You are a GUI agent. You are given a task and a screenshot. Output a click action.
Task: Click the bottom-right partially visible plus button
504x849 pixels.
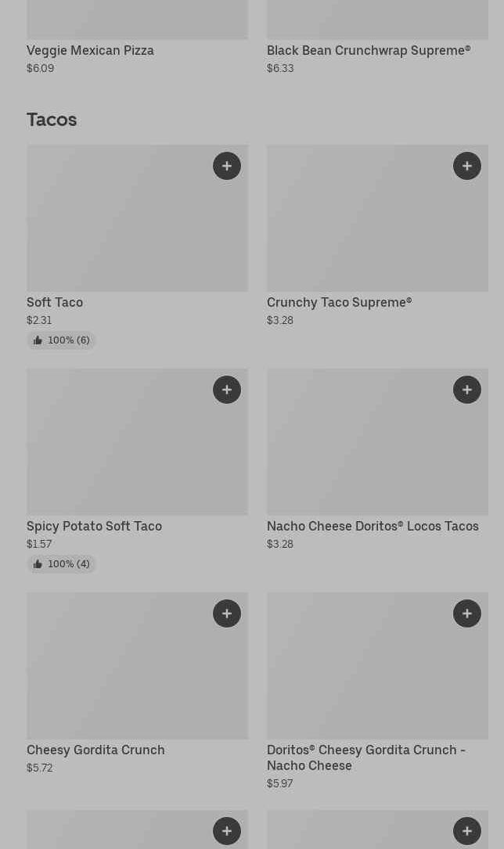tap(467, 831)
